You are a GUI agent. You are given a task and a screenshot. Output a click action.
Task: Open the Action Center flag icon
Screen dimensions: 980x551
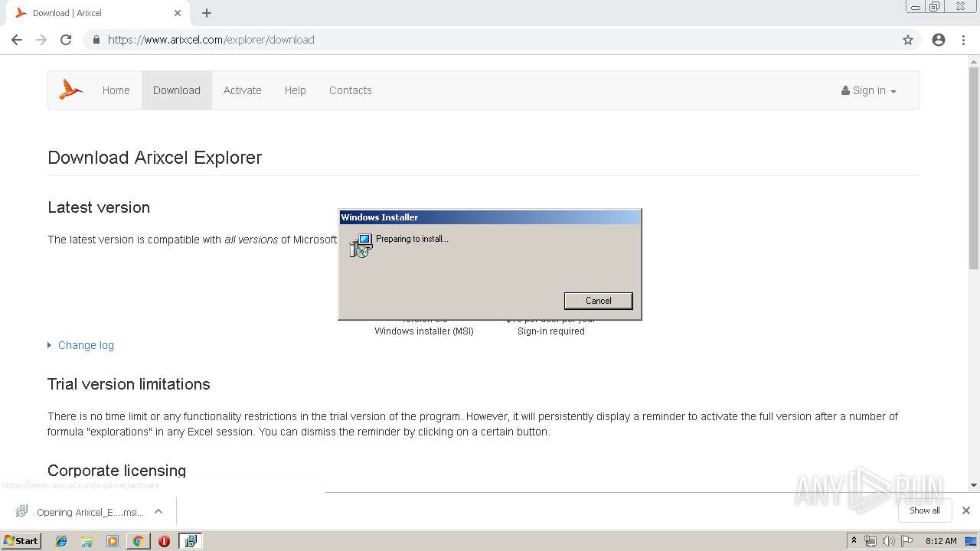[x=906, y=541]
